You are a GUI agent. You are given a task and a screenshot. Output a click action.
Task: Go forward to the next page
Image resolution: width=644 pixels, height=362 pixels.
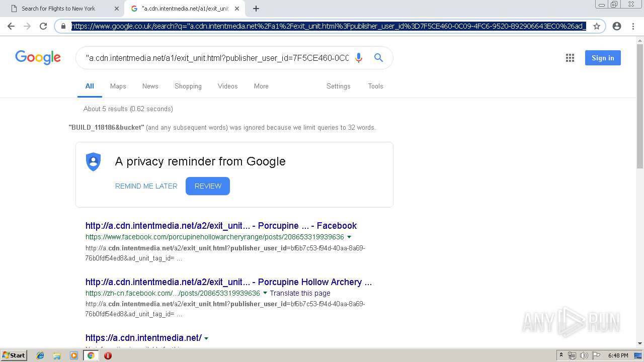[x=27, y=26]
